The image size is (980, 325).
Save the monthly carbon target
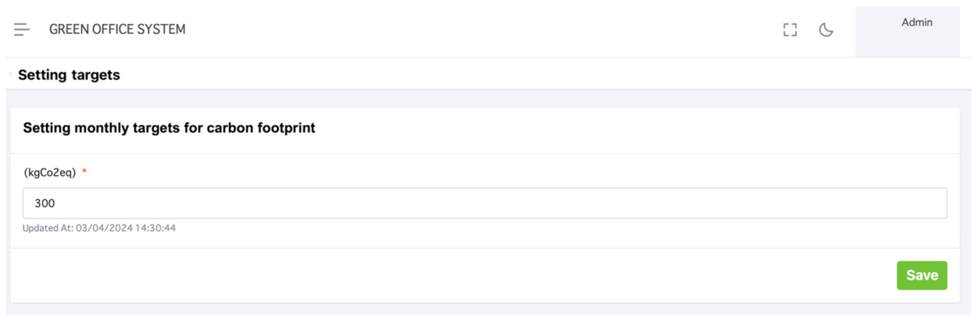click(x=922, y=275)
